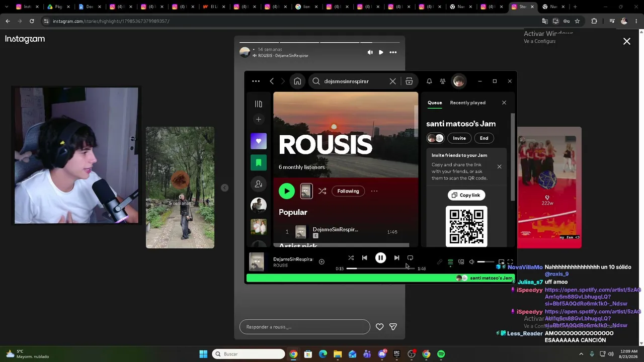Toggle shuffle in the player bar
This screenshot has height=362, width=644.
tap(351, 258)
